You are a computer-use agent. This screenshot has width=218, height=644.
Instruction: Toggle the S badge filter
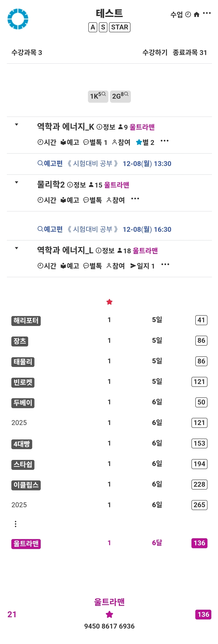103,27
